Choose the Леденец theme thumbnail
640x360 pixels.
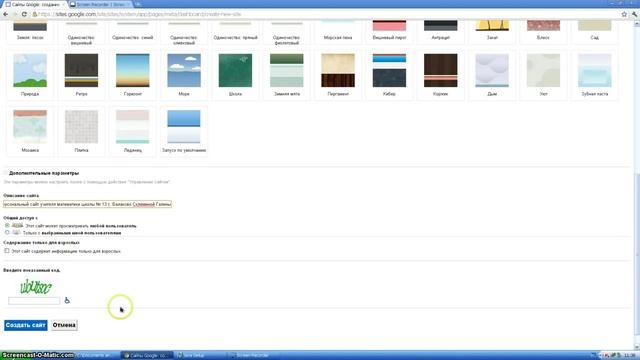(133, 127)
